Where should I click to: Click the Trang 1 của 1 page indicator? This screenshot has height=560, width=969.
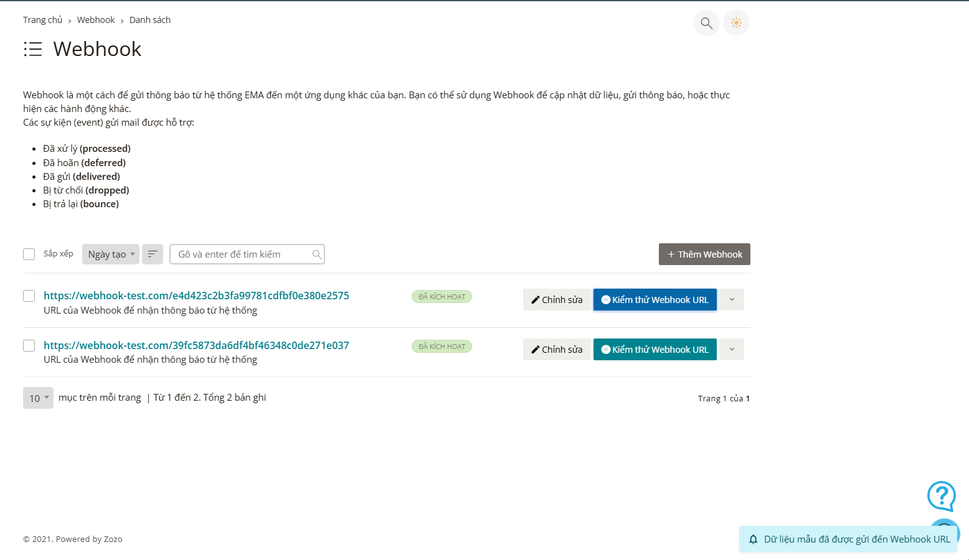pyautogui.click(x=724, y=398)
